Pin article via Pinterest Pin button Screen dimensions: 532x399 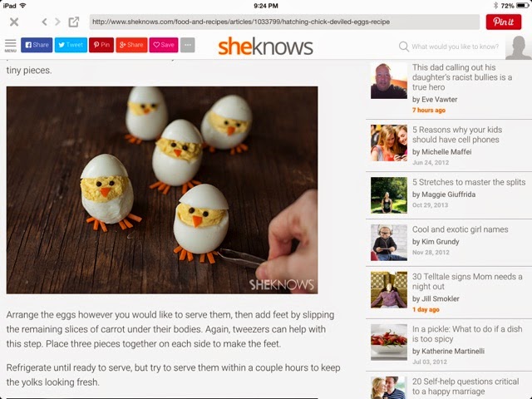click(101, 45)
